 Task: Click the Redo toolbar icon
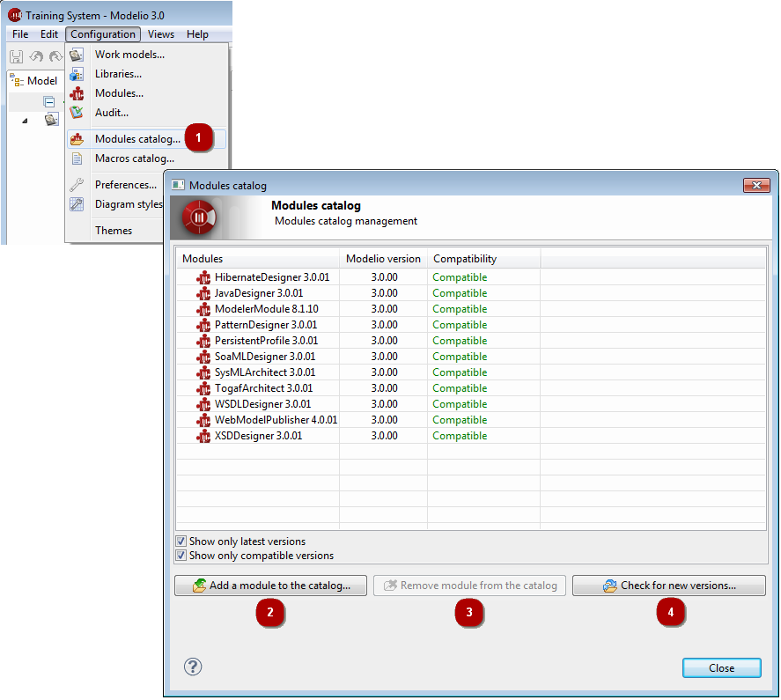[x=55, y=57]
